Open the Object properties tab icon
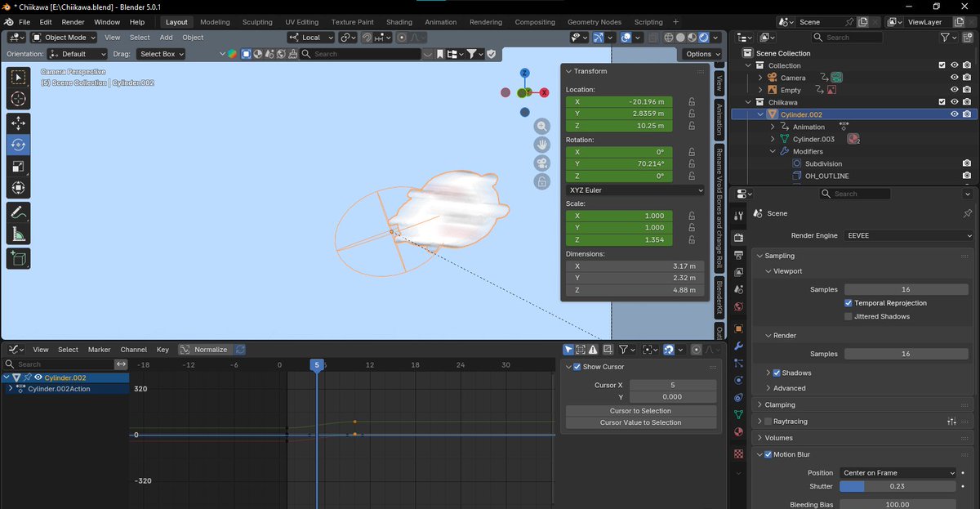 (x=738, y=328)
